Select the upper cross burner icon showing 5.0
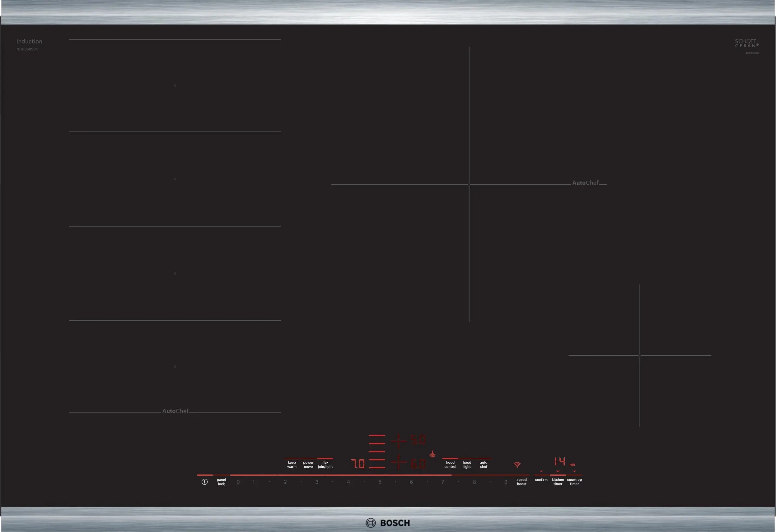Viewport: 776px width, 532px height. [399, 441]
